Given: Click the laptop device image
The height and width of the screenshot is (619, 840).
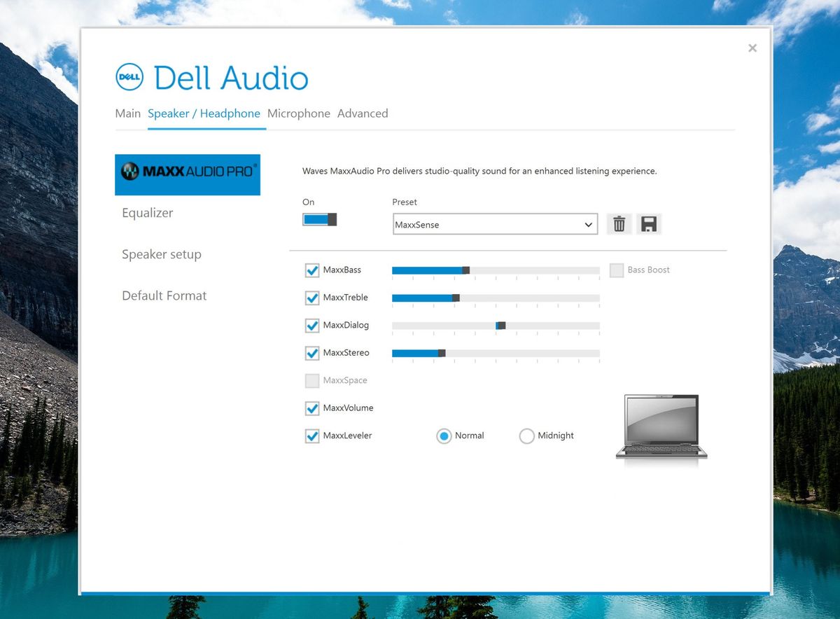Looking at the screenshot, I should [661, 426].
